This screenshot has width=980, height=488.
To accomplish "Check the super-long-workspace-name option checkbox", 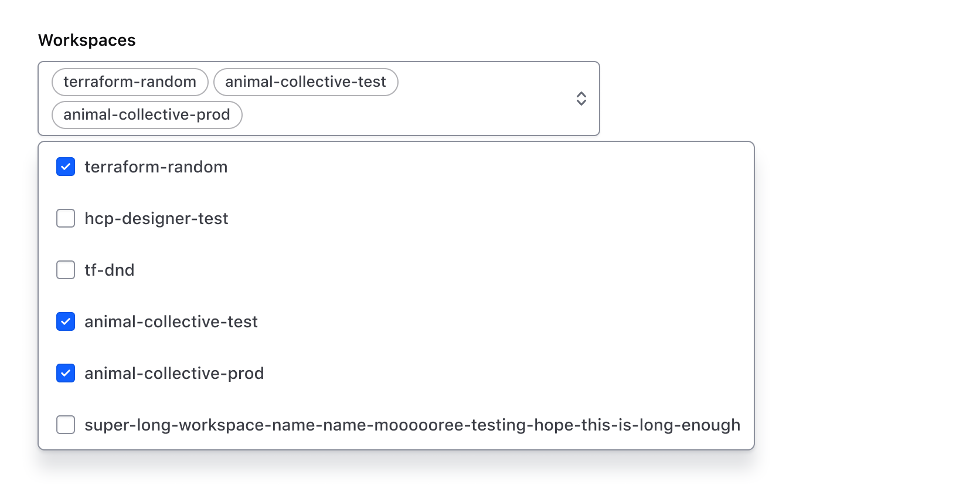I will tap(65, 425).
